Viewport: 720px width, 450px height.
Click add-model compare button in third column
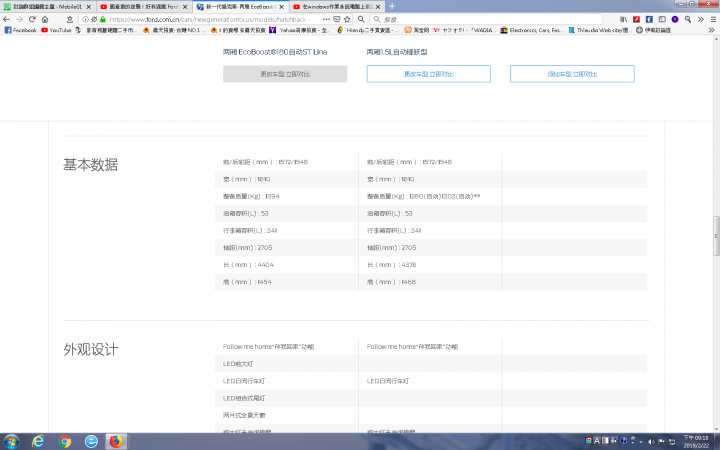(x=572, y=74)
